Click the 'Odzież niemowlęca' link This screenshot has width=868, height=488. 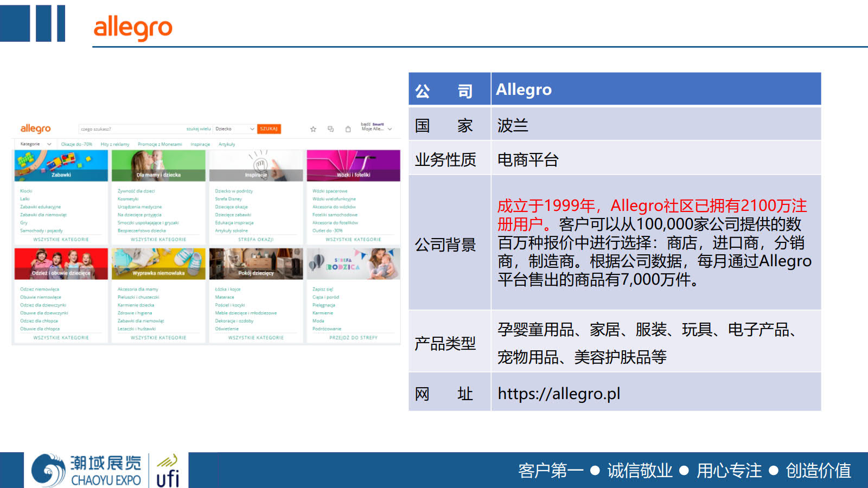[40, 289]
